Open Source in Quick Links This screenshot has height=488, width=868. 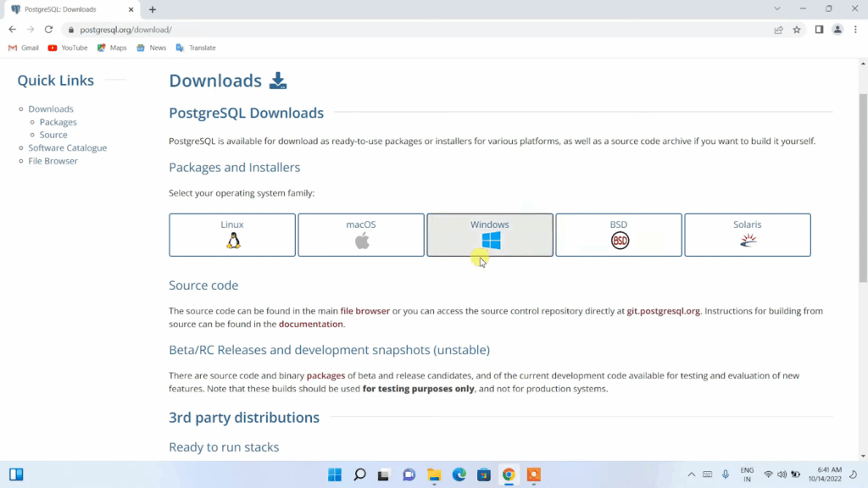coord(53,135)
